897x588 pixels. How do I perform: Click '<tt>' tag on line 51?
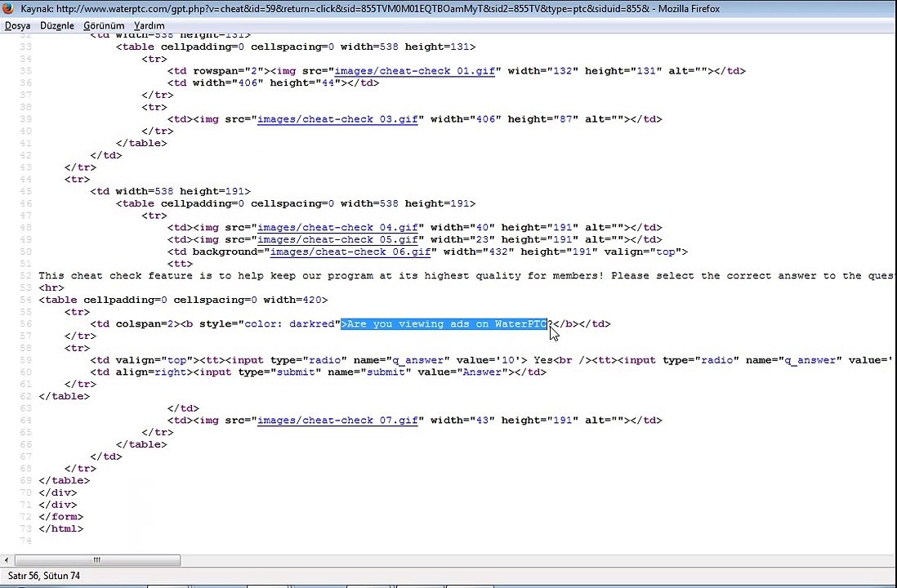(181, 264)
